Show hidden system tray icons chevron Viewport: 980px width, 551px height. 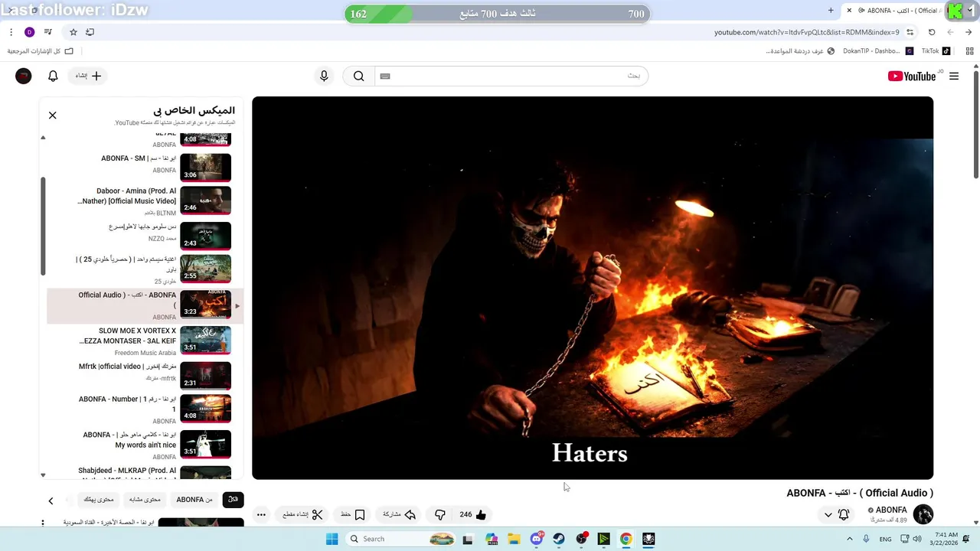(x=849, y=539)
